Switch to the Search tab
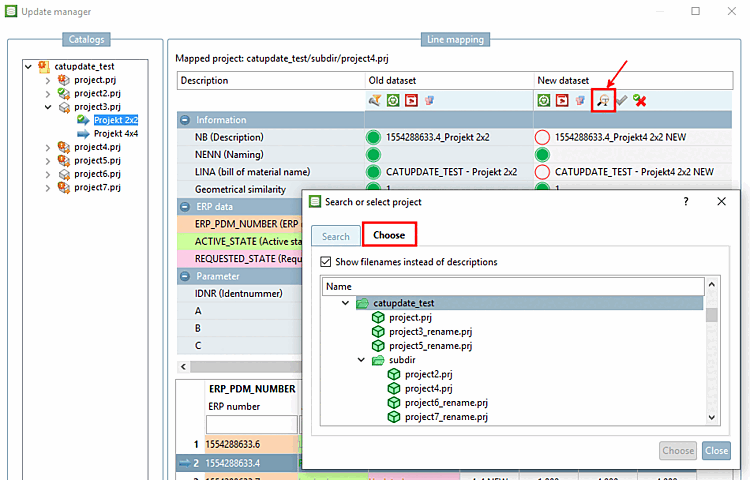This screenshot has height=480, width=750. pyautogui.click(x=336, y=236)
